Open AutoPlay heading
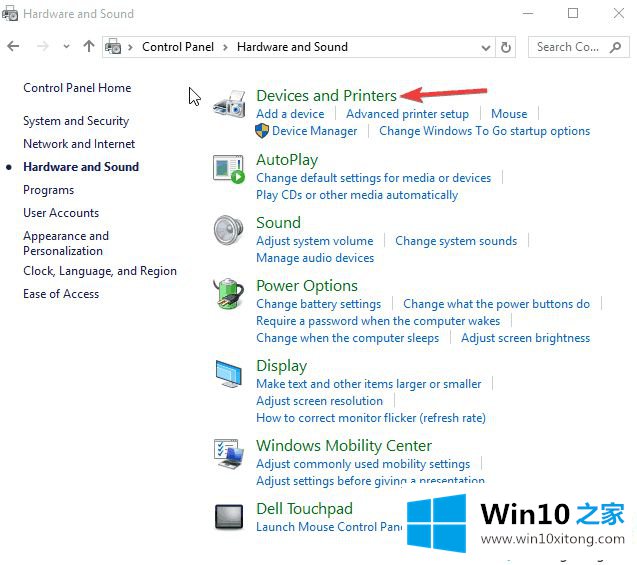Viewport: 637px width, 565px height. (x=287, y=160)
